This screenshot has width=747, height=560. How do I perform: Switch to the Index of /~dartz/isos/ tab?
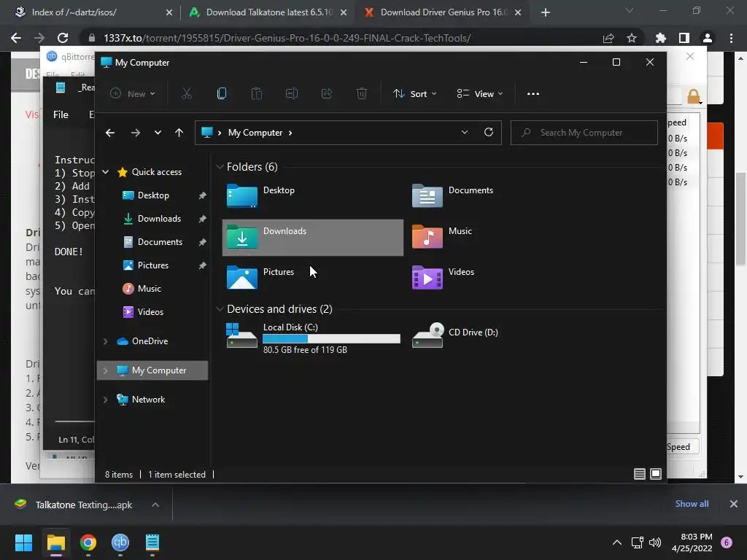coord(93,12)
